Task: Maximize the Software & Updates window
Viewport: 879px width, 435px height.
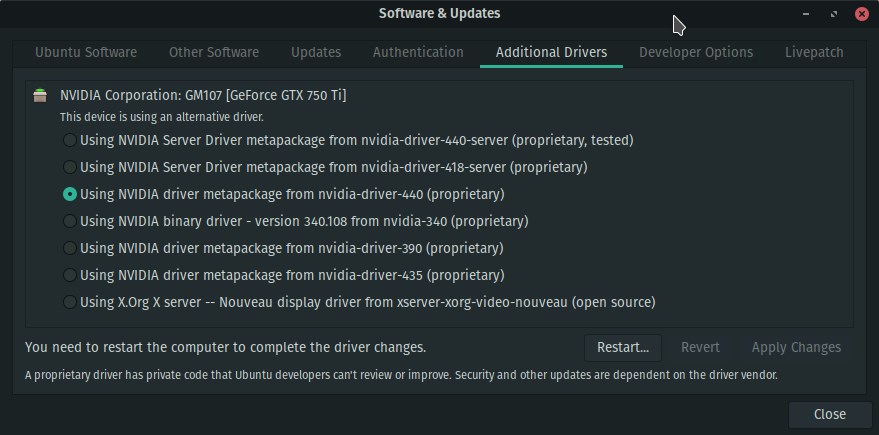Action: pos(834,13)
